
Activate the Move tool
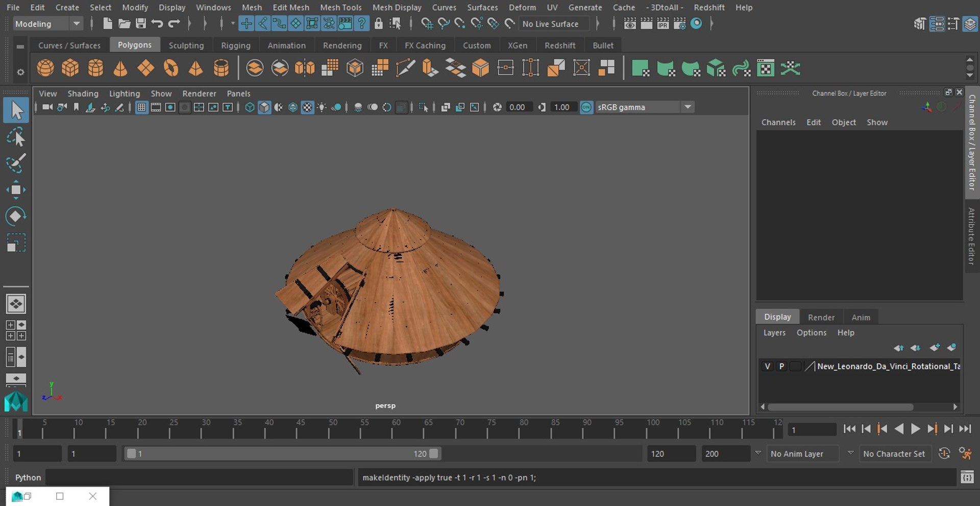[x=16, y=189]
